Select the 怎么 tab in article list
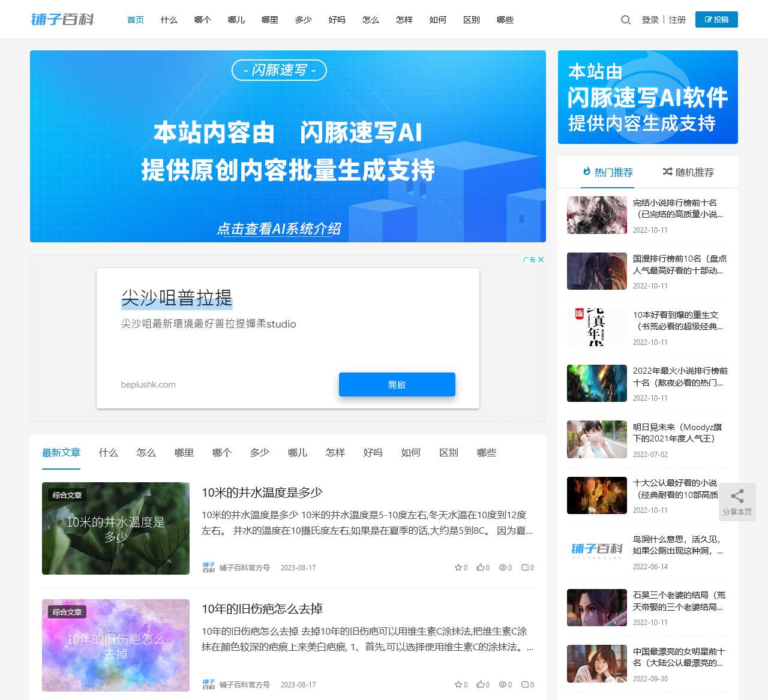Image resolution: width=768 pixels, height=700 pixels. pyautogui.click(x=146, y=453)
